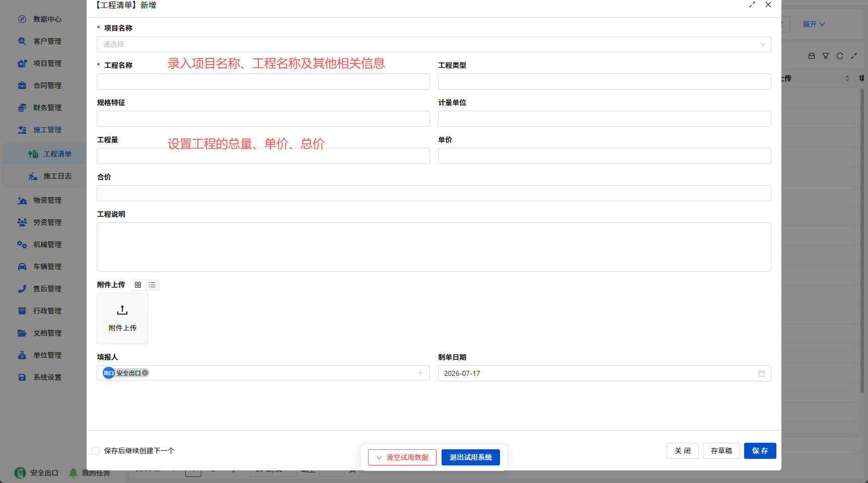Click the plus icon in 填报人 field

click(x=420, y=373)
